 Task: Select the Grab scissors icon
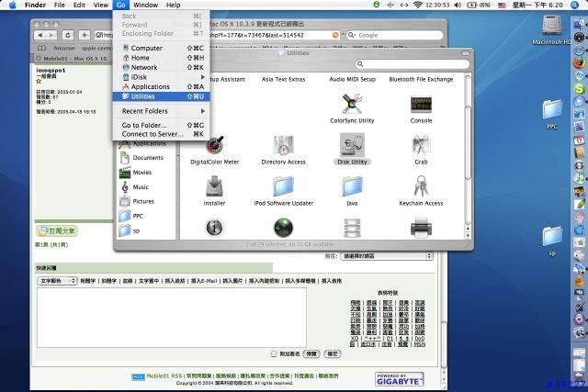pyautogui.click(x=421, y=145)
